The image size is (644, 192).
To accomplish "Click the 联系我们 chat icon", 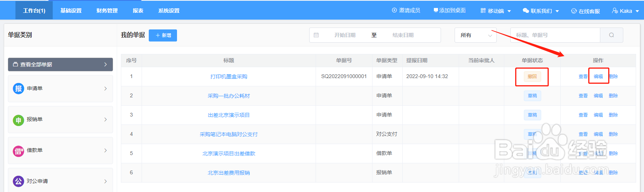I will 526,11.
